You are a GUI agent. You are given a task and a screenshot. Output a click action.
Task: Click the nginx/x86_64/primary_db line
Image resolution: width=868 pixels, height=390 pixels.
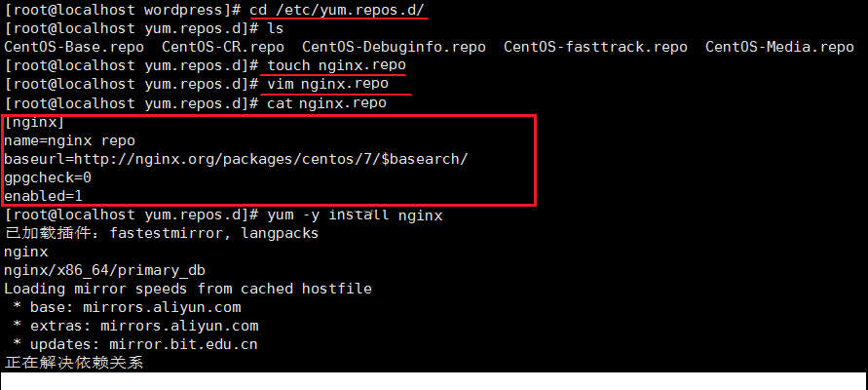tap(104, 270)
